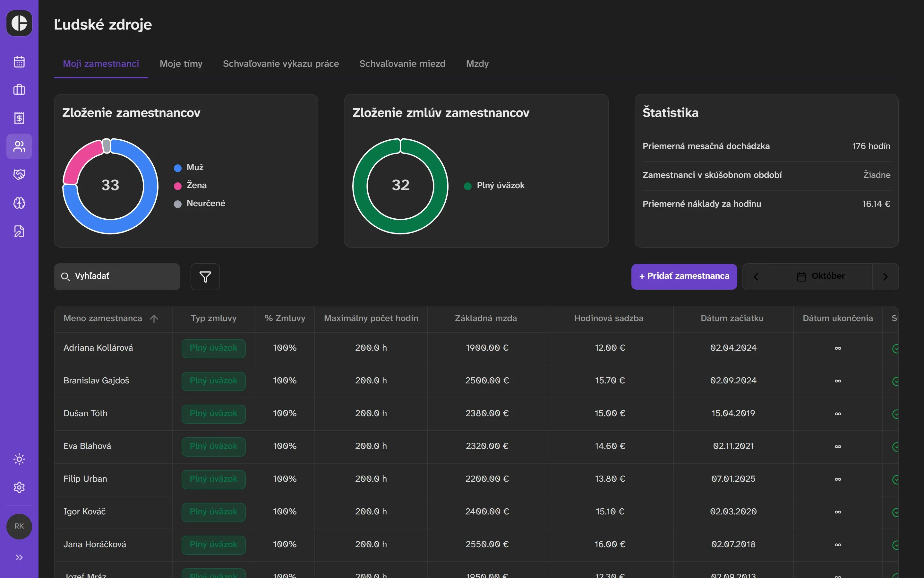Switch to Moji zamestnanci tab
Screen dimensions: 924x578
click(x=101, y=64)
